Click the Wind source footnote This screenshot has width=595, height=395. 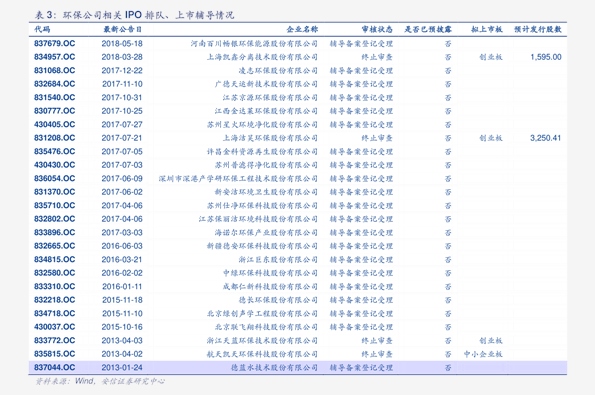click(x=100, y=381)
